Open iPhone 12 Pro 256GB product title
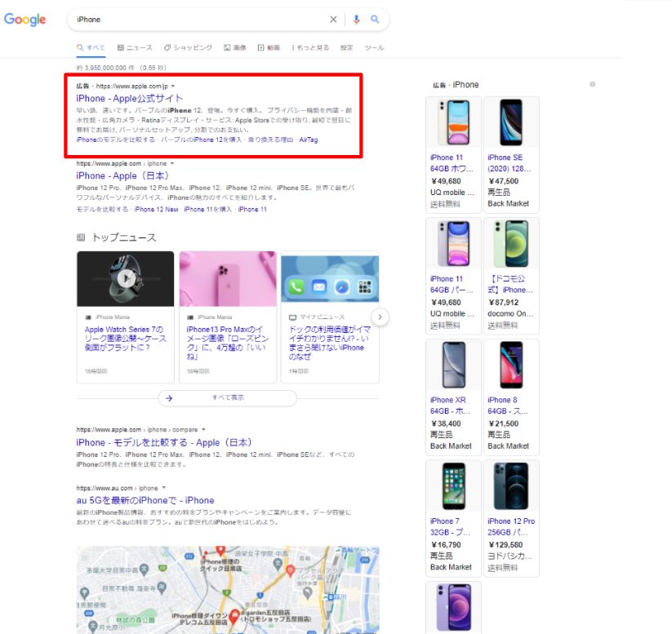The width and height of the screenshot is (672, 634). click(511, 526)
